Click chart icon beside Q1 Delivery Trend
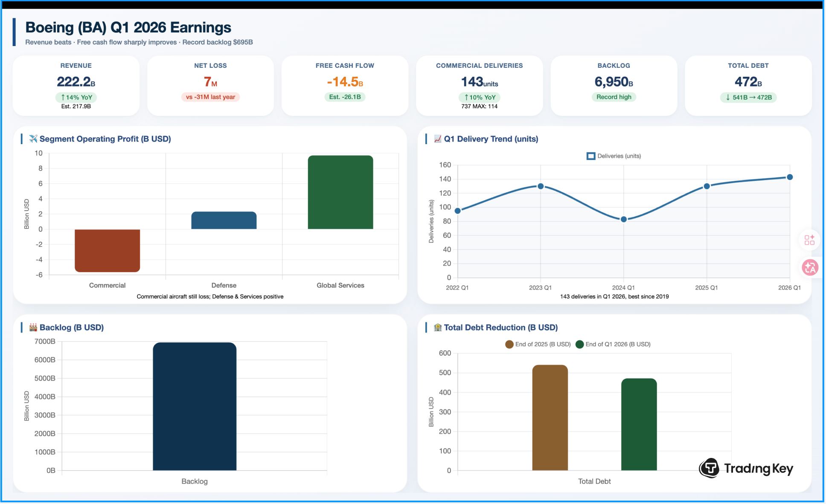The image size is (826, 504). point(437,139)
